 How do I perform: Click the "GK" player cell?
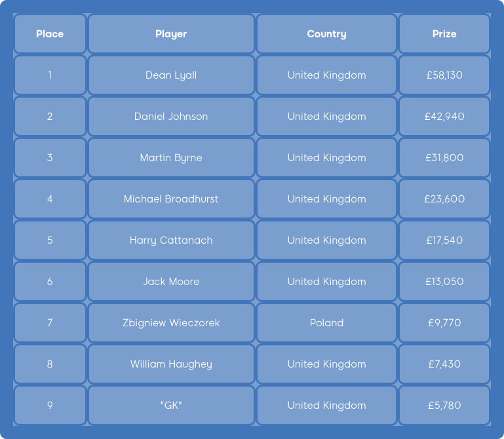tap(171, 406)
